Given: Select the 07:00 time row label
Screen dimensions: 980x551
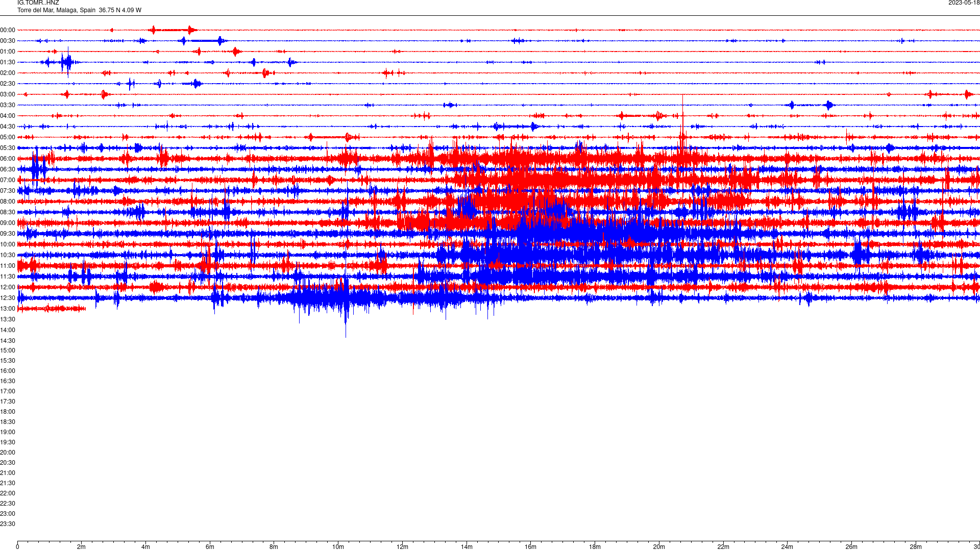Looking at the screenshot, I should tap(8, 180).
